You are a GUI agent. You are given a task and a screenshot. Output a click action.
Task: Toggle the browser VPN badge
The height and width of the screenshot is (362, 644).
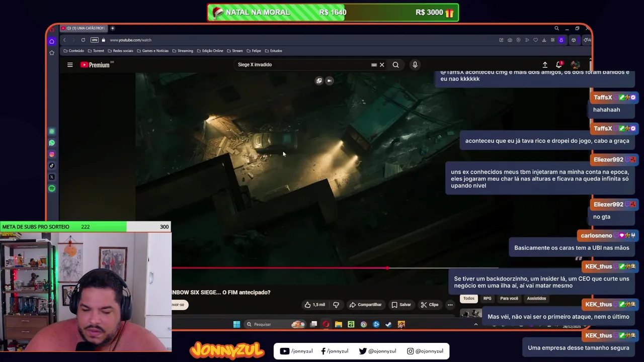click(x=94, y=40)
